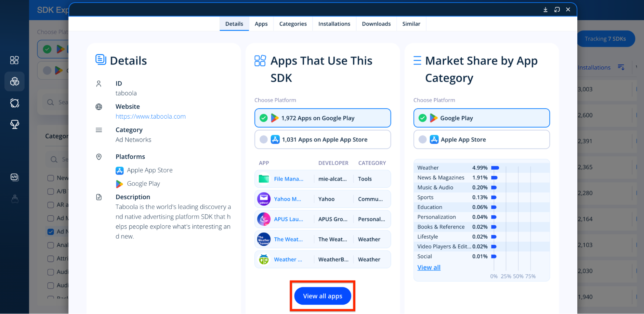Uncheck the checked Ad N category checkbox
The width and height of the screenshot is (644, 314).
point(51,232)
